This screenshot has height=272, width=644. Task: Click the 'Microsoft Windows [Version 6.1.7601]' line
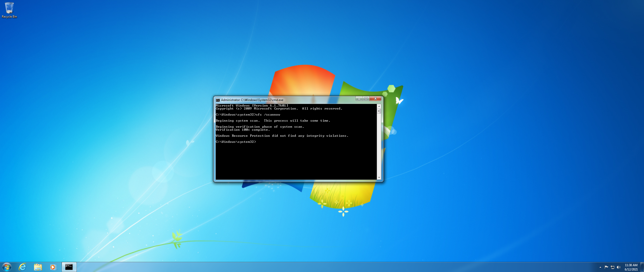click(252, 106)
